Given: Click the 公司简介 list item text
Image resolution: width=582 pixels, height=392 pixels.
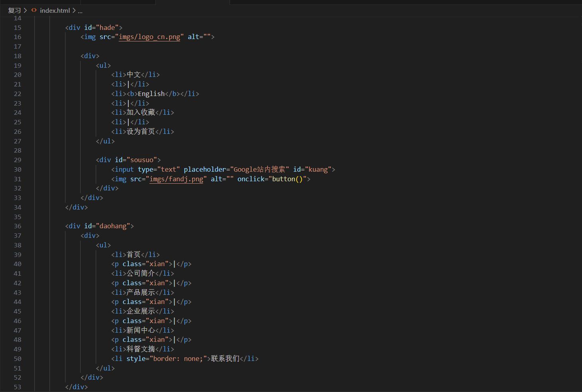Looking at the screenshot, I should (x=141, y=274).
